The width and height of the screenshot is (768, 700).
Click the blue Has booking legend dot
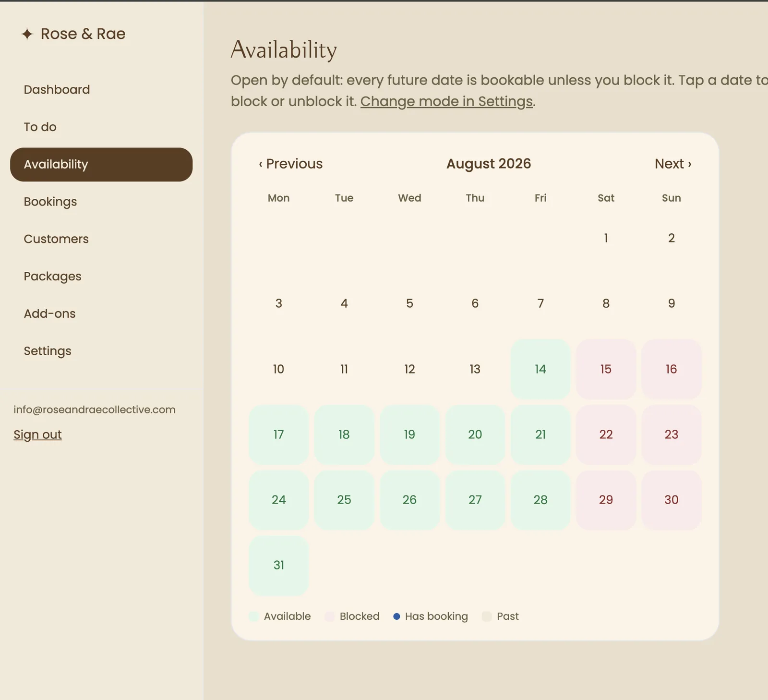(396, 616)
